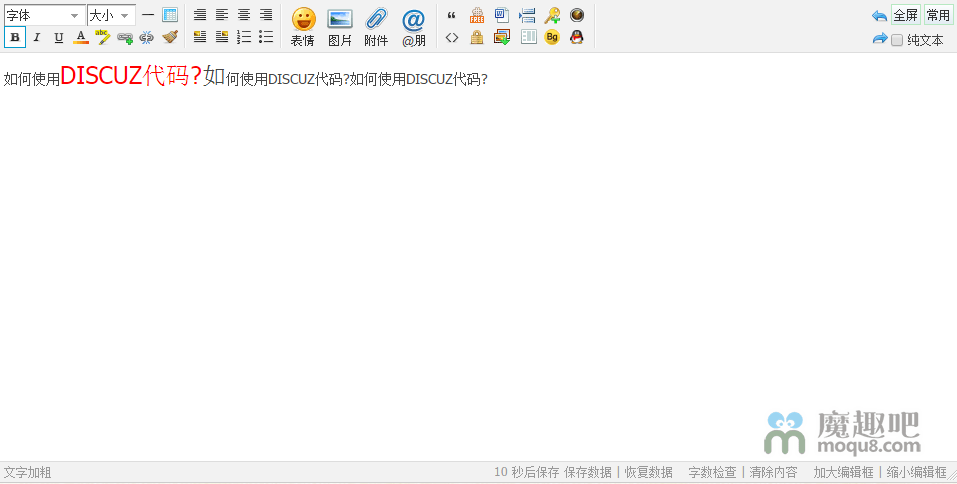
Task: Redo with the right blue arrow
Action: point(879,39)
